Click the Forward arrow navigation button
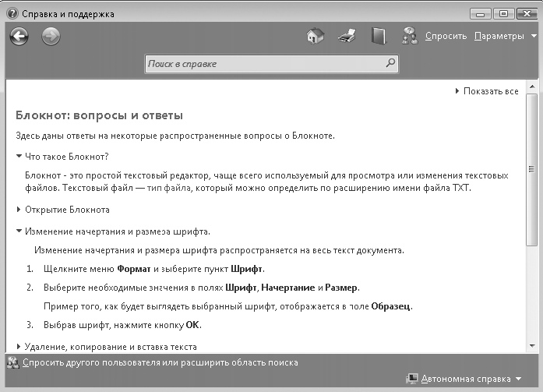The width and height of the screenshot is (543, 392). click(x=51, y=36)
